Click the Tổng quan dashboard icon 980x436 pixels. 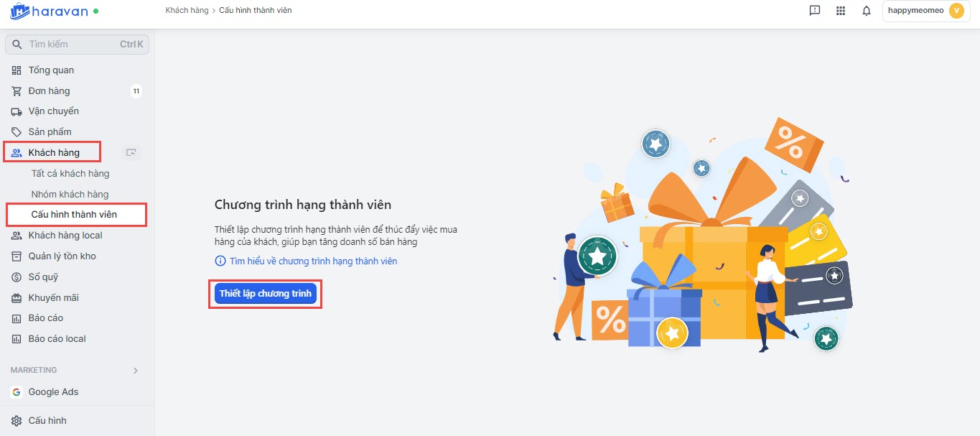[x=17, y=70]
